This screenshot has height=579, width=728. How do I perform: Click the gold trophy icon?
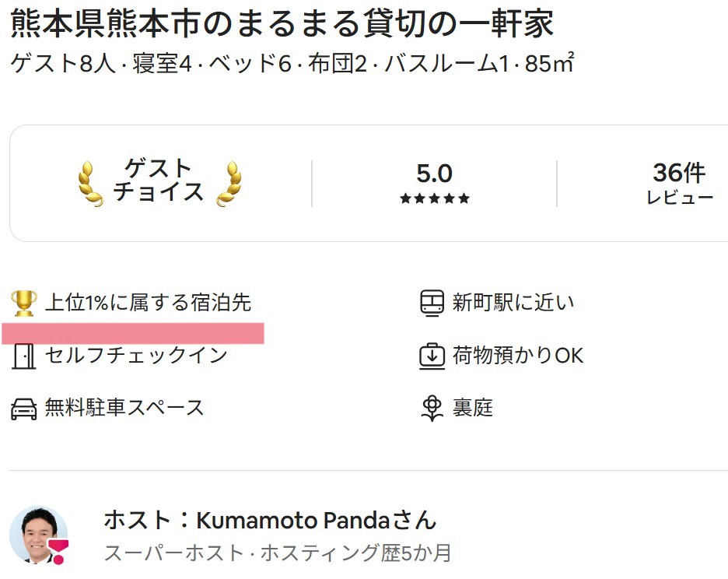[x=24, y=303]
